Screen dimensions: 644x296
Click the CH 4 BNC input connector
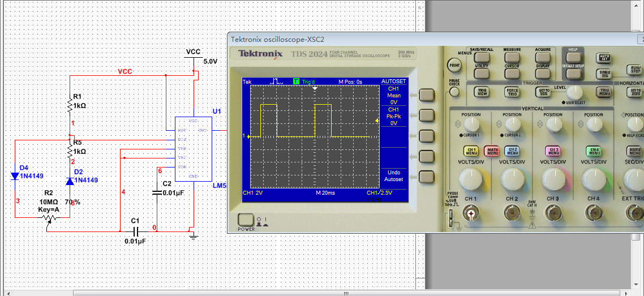[594, 213]
